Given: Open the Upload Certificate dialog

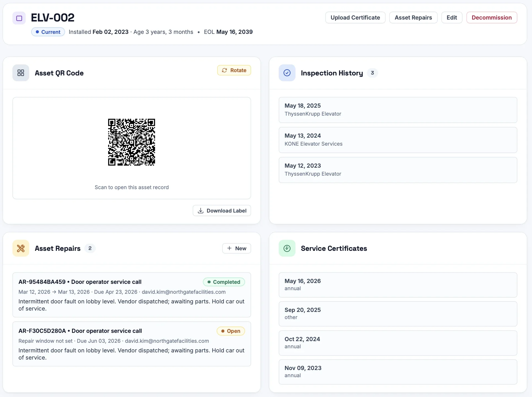Looking at the screenshot, I should click(355, 18).
